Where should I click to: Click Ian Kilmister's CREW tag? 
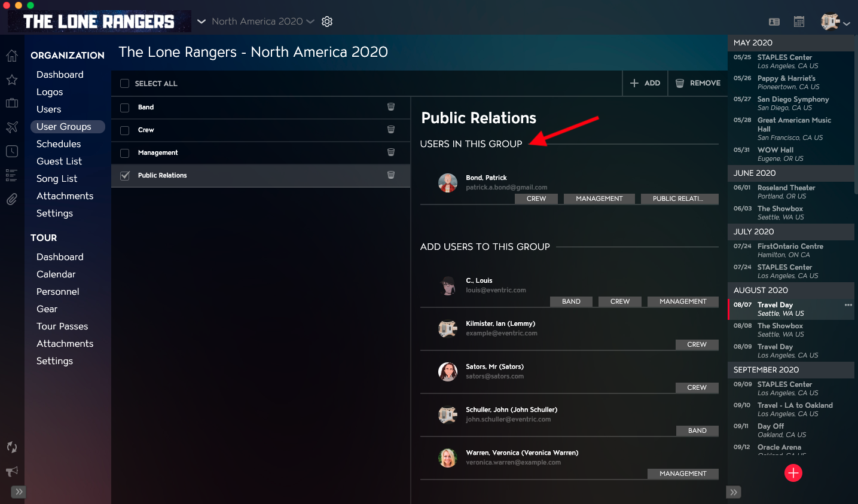click(697, 344)
